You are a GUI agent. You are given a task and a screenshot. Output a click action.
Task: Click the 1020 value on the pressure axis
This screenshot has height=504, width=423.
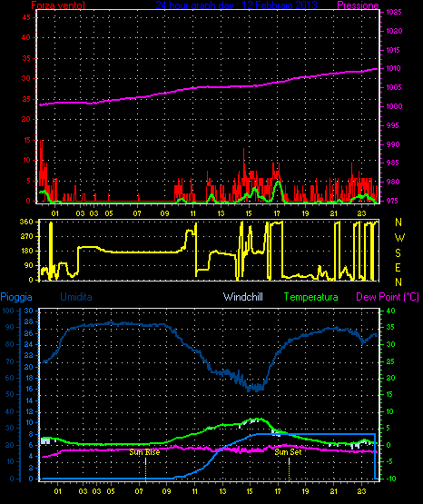point(394,31)
